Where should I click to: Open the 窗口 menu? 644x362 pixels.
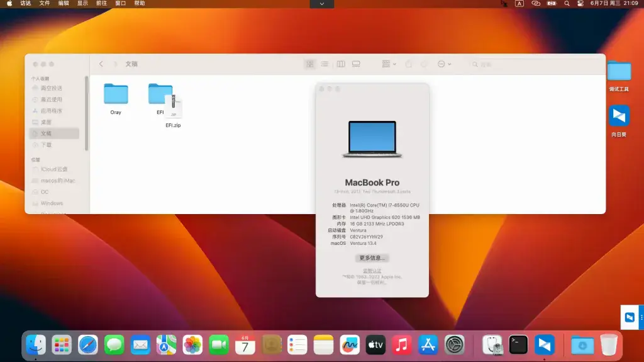tap(120, 3)
